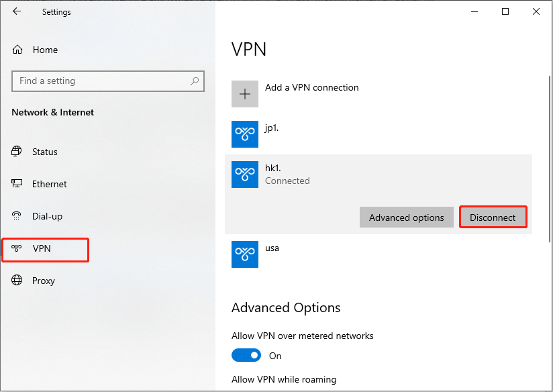Open the Ethernet settings page
This screenshot has height=392, width=553.
[x=49, y=184]
